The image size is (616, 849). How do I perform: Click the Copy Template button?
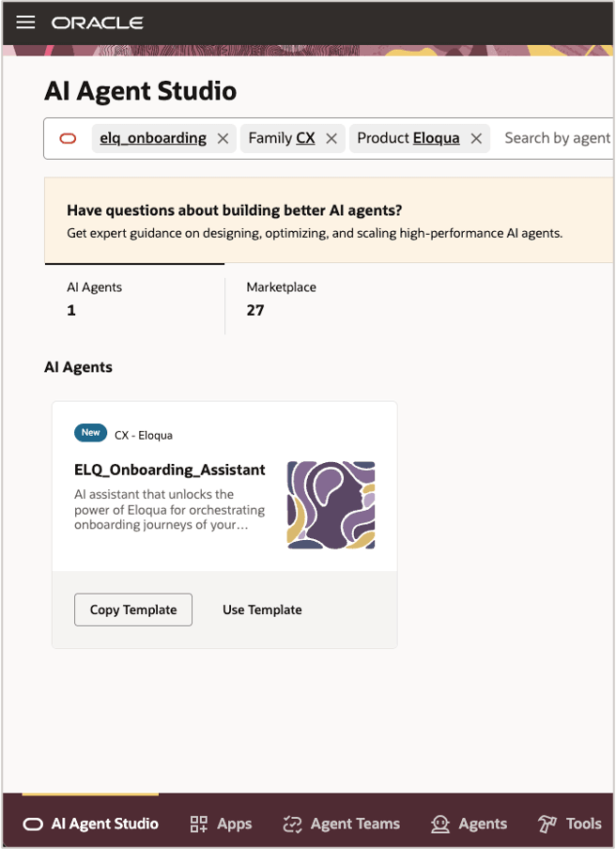(133, 610)
